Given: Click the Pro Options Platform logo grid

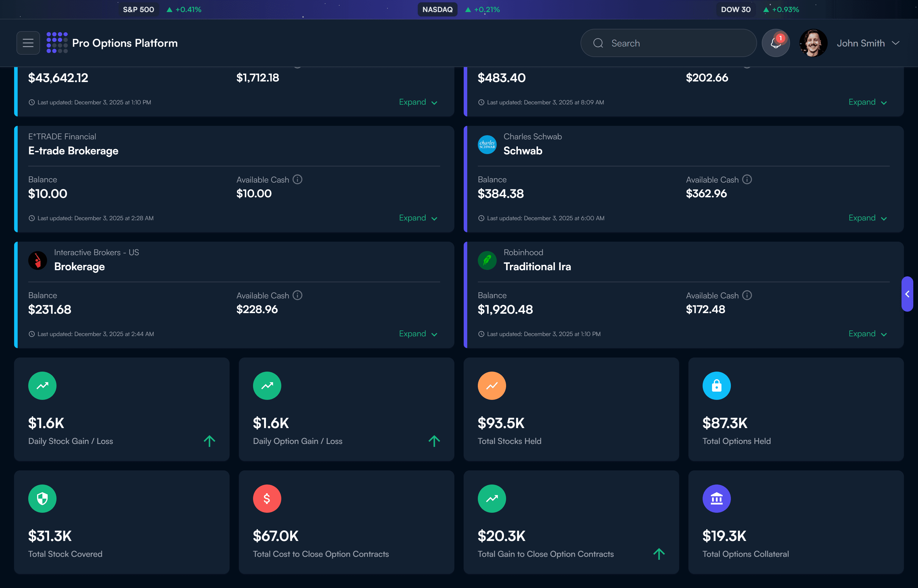Looking at the screenshot, I should (x=57, y=43).
